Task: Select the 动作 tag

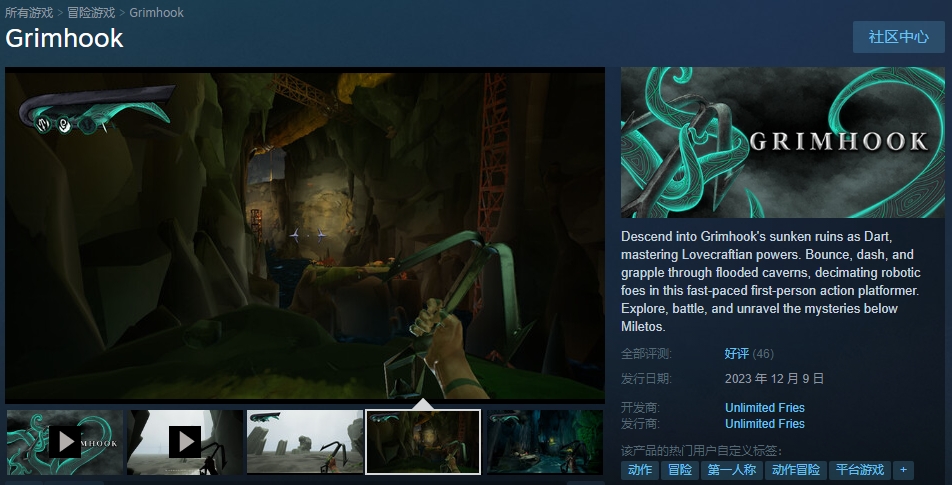Action: 640,470
